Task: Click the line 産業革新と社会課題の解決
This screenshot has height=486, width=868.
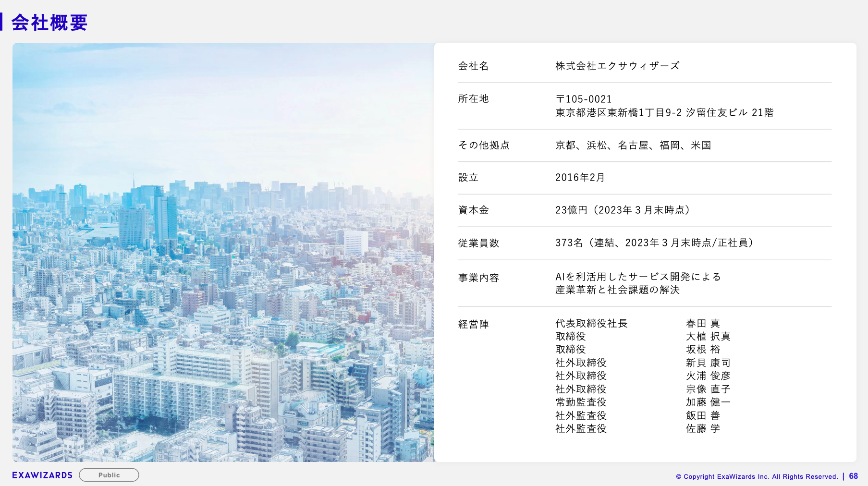Action: (x=618, y=290)
